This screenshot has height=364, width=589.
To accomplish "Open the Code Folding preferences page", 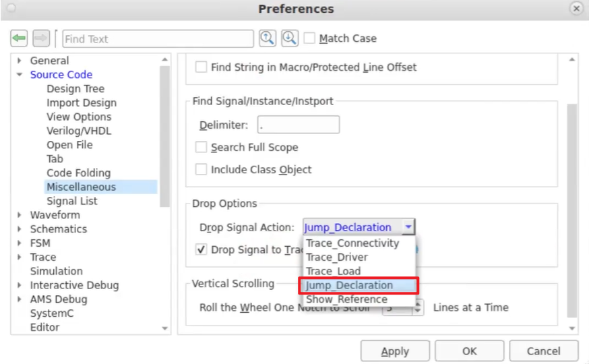I will (x=78, y=173).
